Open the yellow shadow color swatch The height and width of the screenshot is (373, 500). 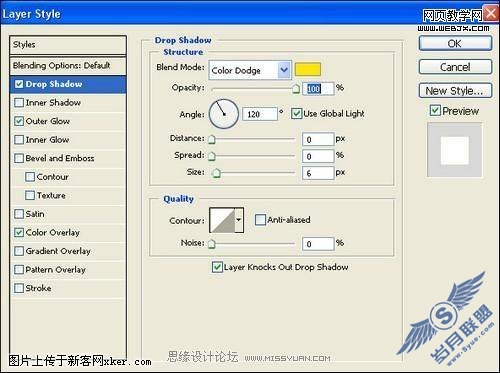308,69
